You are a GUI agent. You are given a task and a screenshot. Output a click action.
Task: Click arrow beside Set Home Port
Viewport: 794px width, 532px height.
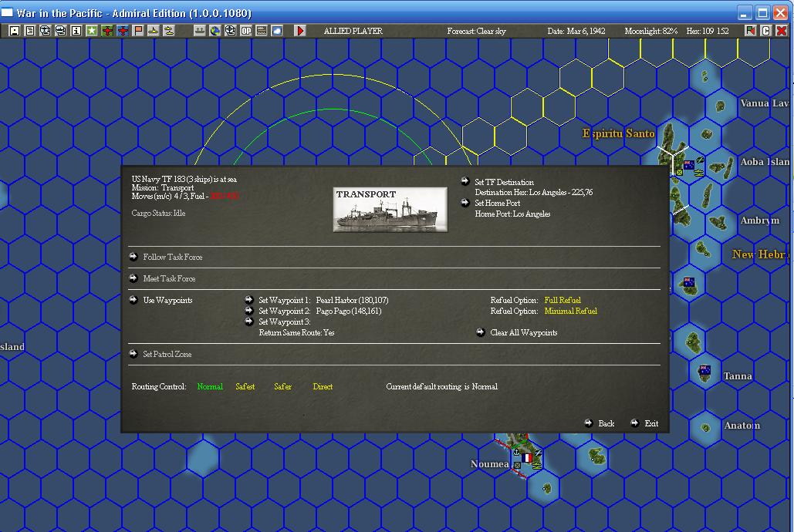[465, 203]
